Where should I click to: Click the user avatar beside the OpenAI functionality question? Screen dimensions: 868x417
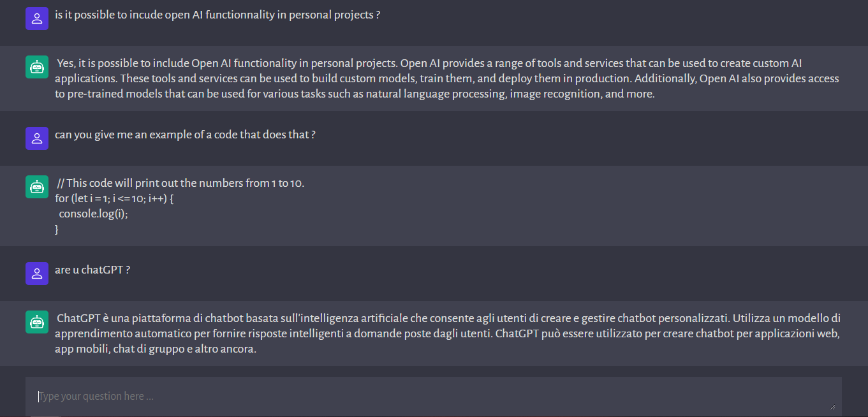click(37, 18)
